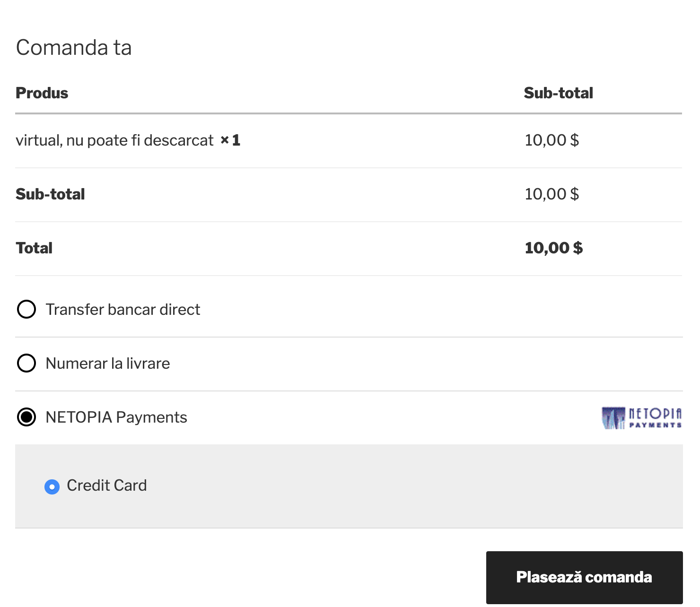Click the ×1 quantity indicator
Viewport: 700px width, 607px height.
[231, 140]
